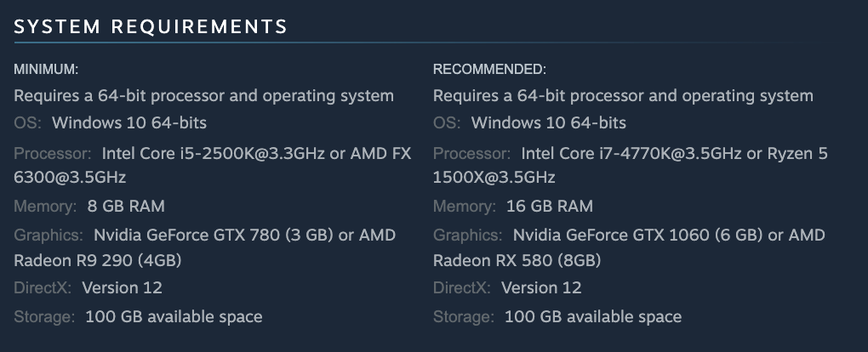The image size is (868, 352).
Task: Click the minimum OS Windows 10 line
Action: [x=110, y=122]
